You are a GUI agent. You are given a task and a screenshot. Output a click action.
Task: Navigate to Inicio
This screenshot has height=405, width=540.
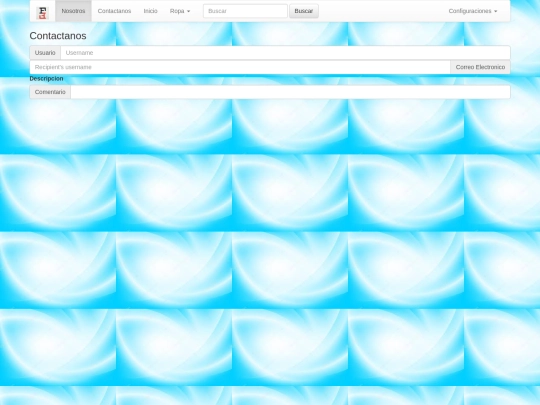click(150, 11)
